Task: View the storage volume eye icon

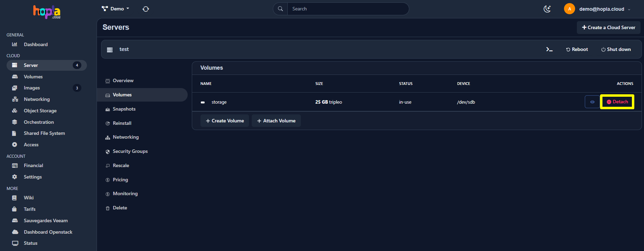Action: (x=592, y=102)
